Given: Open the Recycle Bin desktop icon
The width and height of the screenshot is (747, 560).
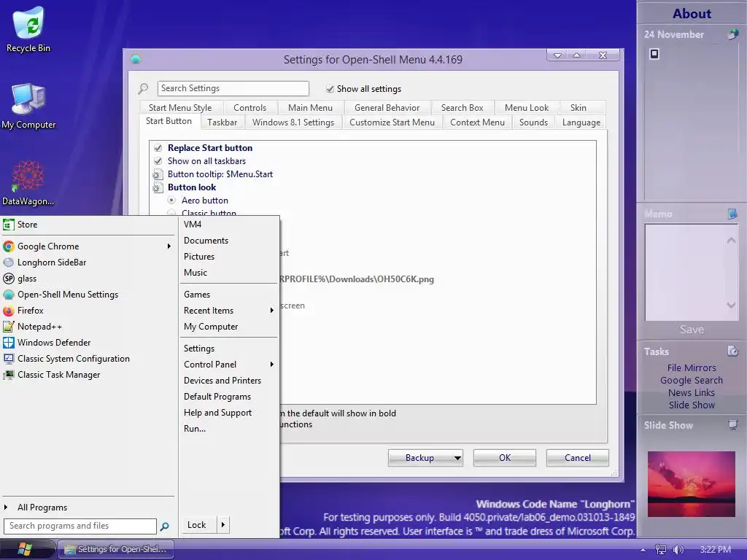Looking at the screenshot, I should pyautogui.click(x=28, y=29).
